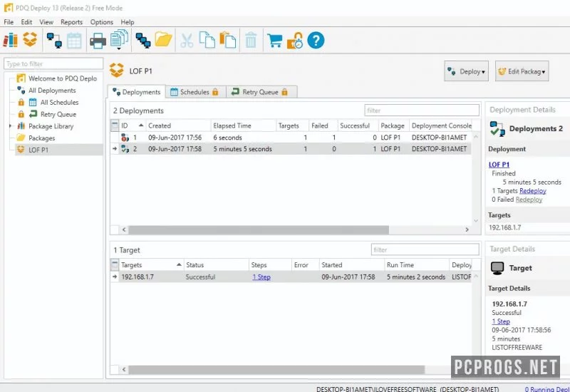Click the failed deployment status icon in row 1
570x392 pixels.
(x=125, y=138)
